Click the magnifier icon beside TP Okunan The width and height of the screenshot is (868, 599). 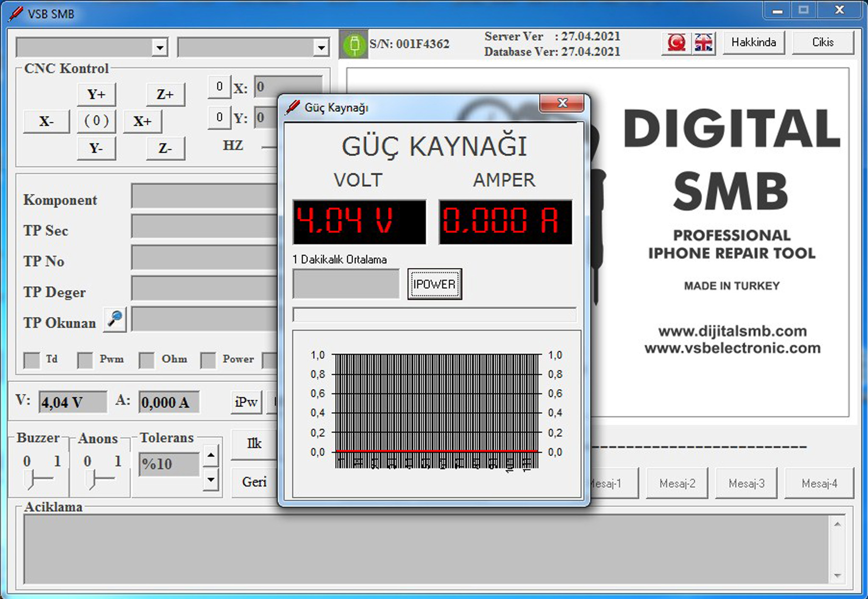115,319
